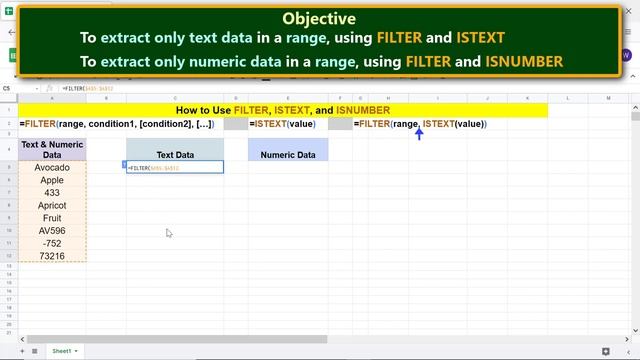Select row 4 header

click(x=9, y=149)
